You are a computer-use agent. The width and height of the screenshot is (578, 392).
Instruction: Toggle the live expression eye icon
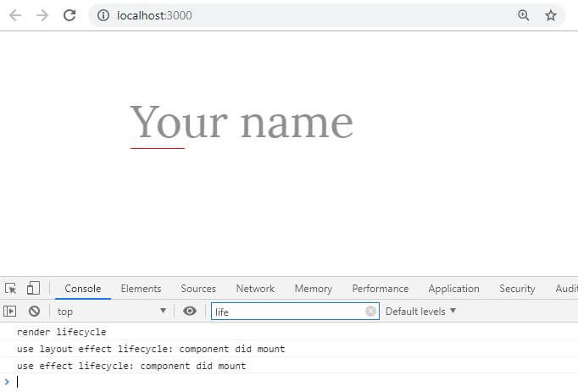tap(190, 311)
